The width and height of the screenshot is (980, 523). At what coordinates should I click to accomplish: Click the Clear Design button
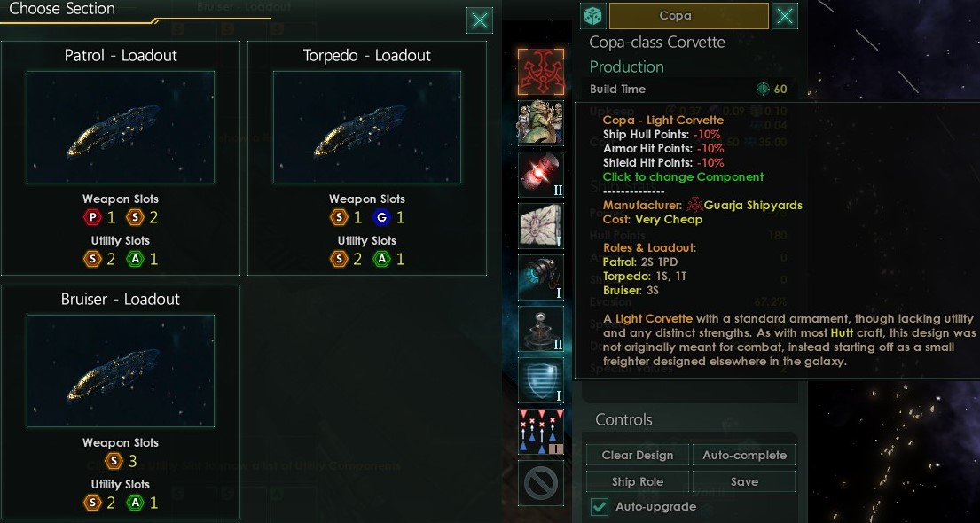[638, 455]
